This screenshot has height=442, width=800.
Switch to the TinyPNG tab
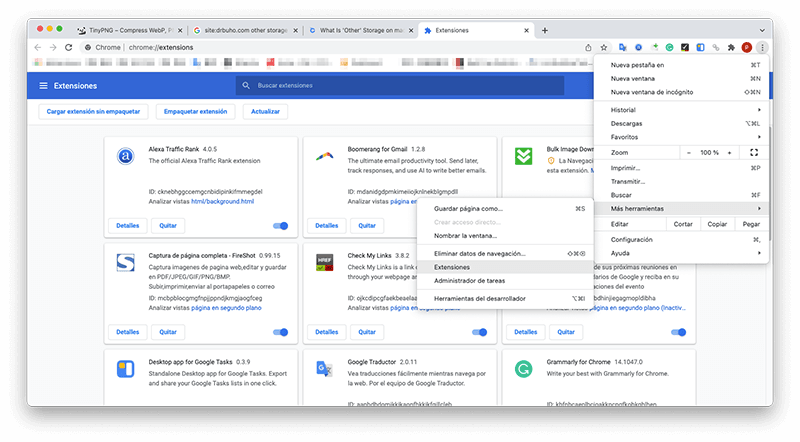point(130,31)
